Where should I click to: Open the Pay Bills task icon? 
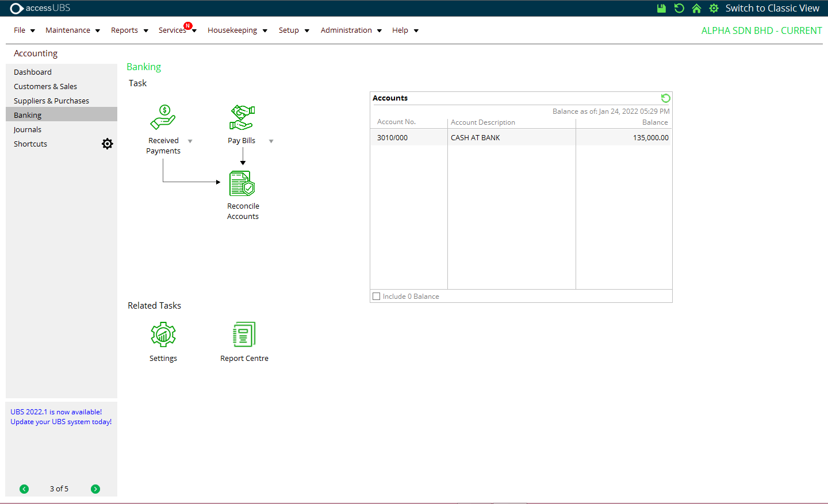242,118
